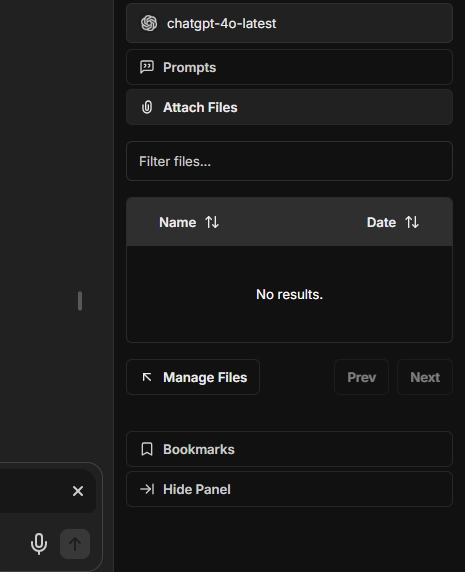This screenshot has height=572, width=465.
Task: Hide the side panel with Hide Panel
Action: 289,489
